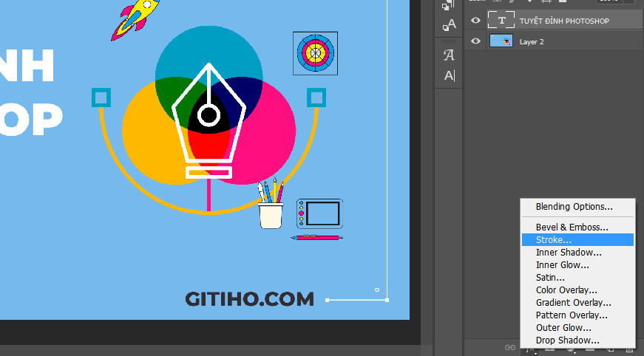Hide the TUYỆT ĐỈNH PHOTOSHOP text layer
The image size is (644, 356).
[475, 21]
